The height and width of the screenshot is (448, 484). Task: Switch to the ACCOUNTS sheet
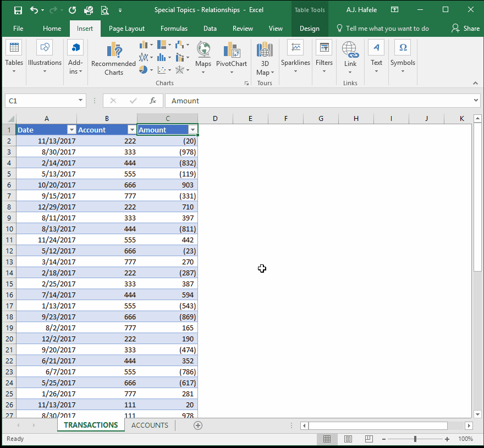coord(150,425)
